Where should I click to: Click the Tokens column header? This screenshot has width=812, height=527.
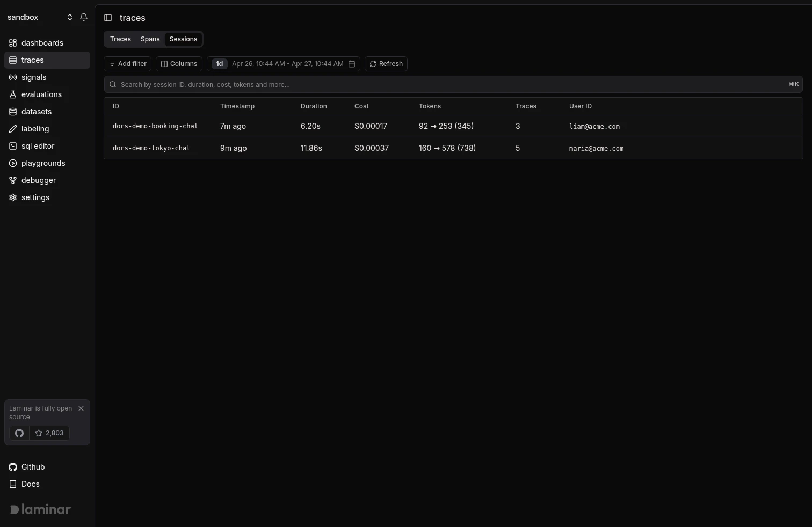(430, 106)
